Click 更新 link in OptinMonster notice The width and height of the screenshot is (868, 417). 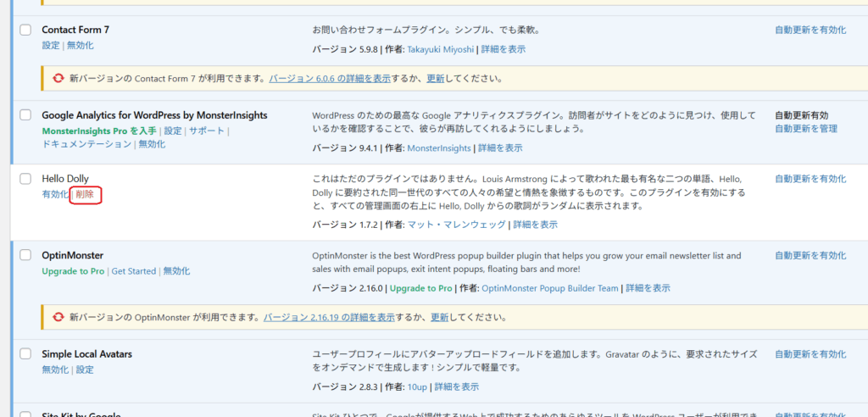pyautogui.click(x=440, y=318)
